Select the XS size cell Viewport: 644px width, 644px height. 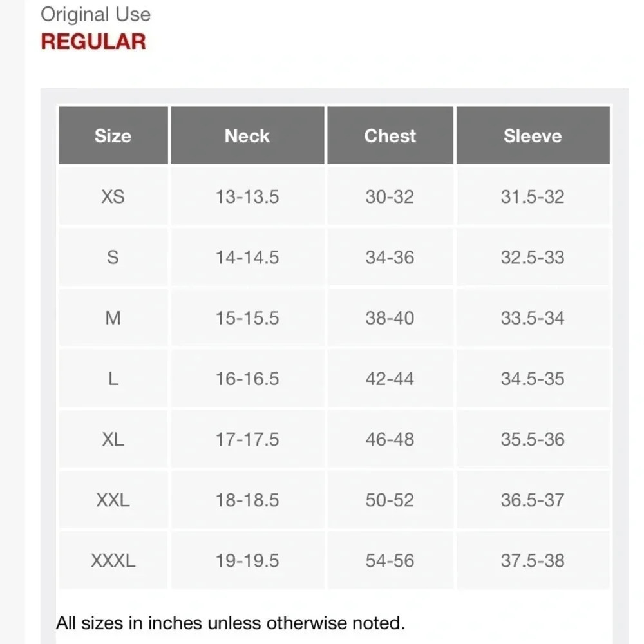(x=113, y=196)
